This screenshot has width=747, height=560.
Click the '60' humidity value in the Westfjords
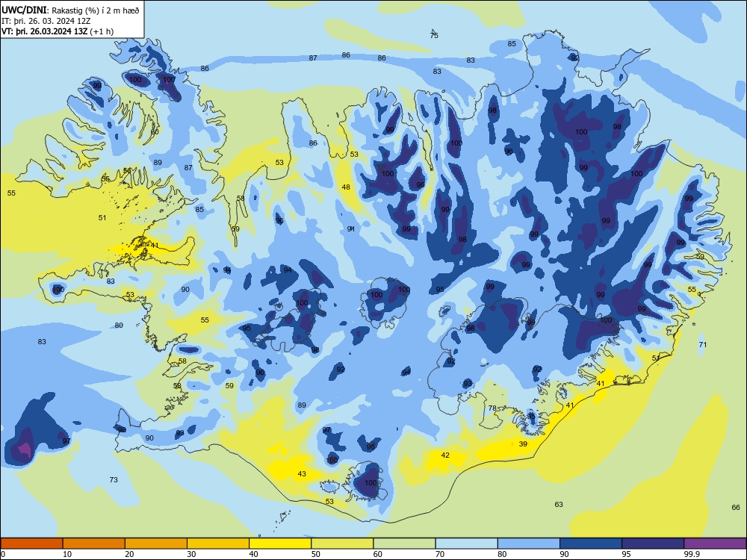tap(155, 132)
